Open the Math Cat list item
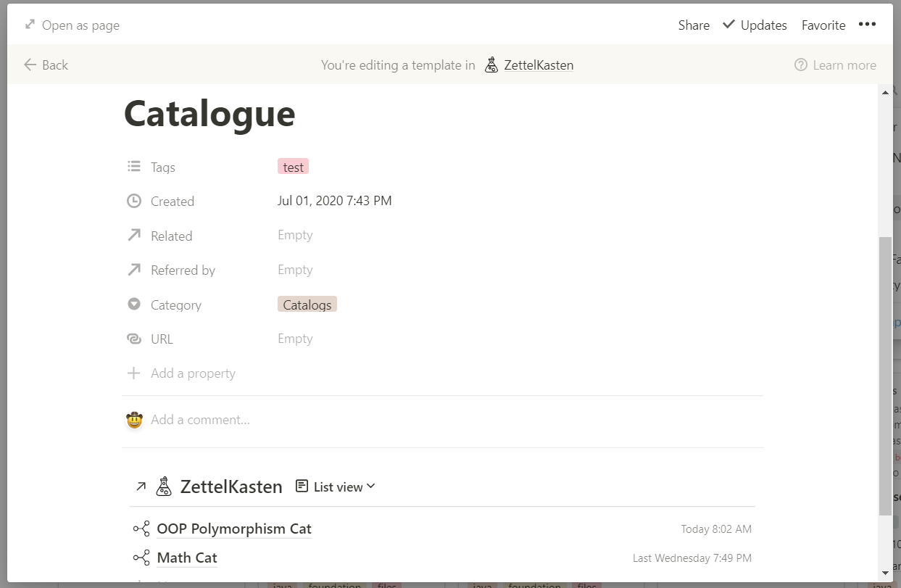 tap(187, 558)
